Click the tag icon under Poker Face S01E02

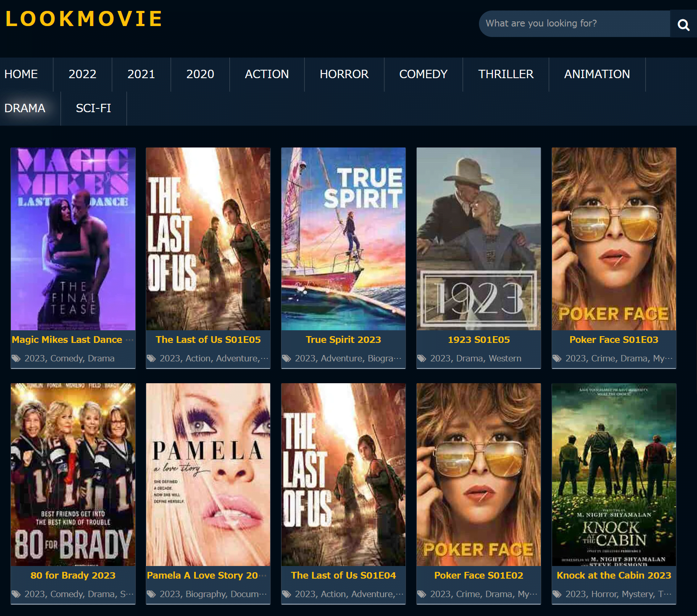[x=422, y=594]
